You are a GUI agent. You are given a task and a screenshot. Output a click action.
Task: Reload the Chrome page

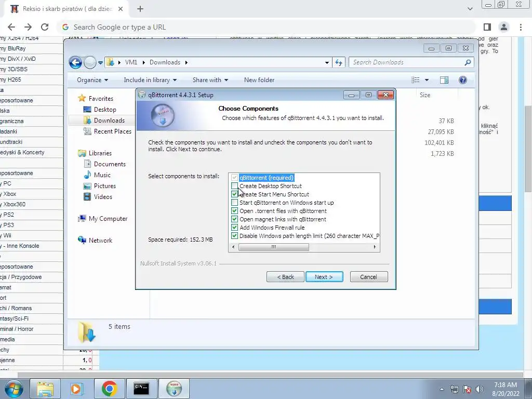click(x=45, y=27)
